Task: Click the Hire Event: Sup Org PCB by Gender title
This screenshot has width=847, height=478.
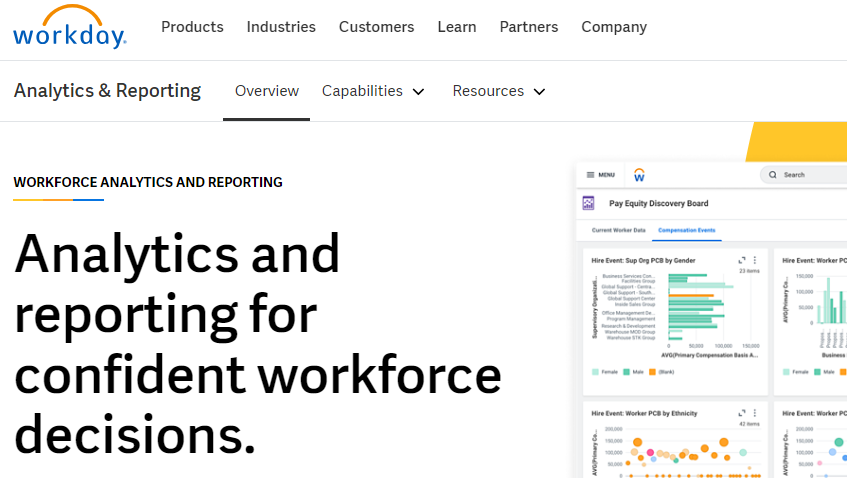Action: tap(643, 260)
